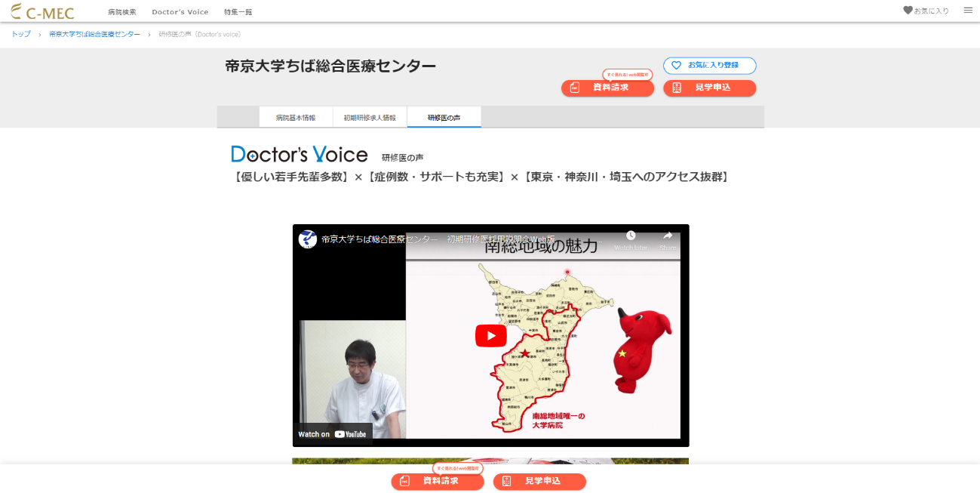Click the Doctor's Voice heading logo

pos(300,154)
